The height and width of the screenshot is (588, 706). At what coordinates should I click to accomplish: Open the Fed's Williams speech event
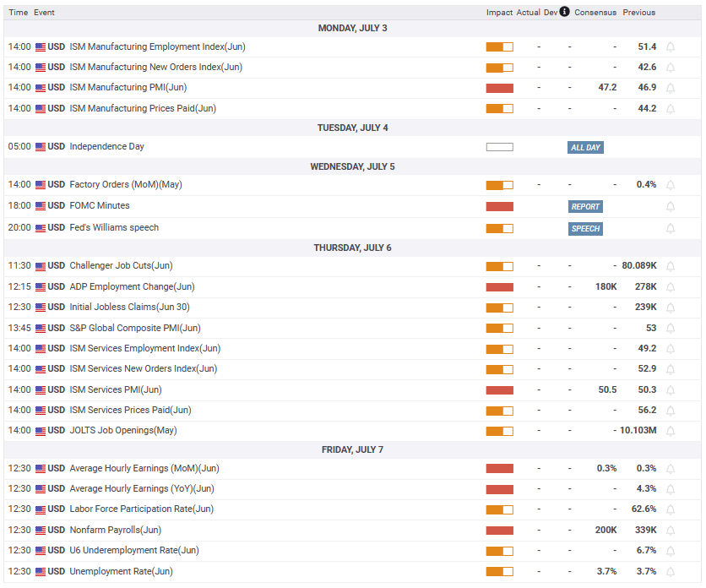pos(111,226)
